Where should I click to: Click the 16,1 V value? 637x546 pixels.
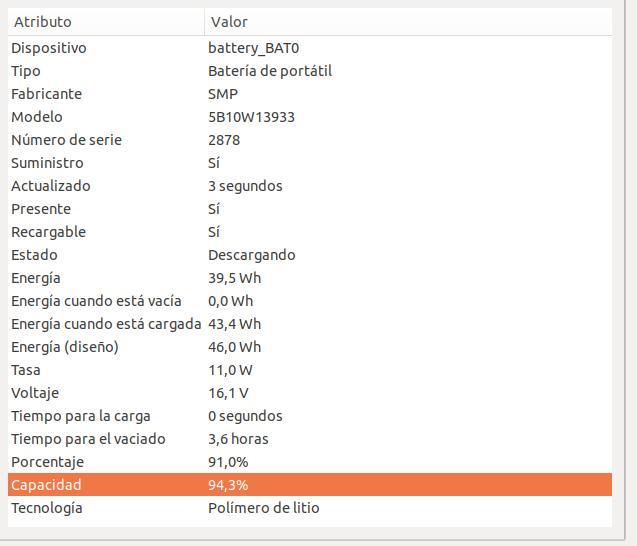[x=228, y=393]
